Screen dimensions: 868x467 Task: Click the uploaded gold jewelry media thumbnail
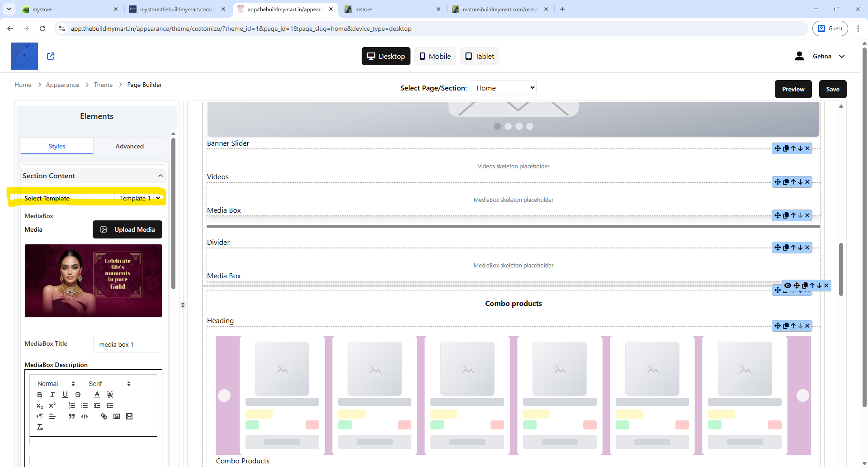(93, 281)
